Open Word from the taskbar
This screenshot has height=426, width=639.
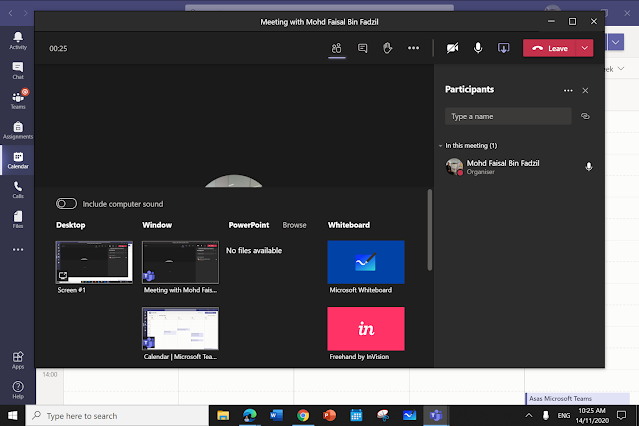click(276, 415)
